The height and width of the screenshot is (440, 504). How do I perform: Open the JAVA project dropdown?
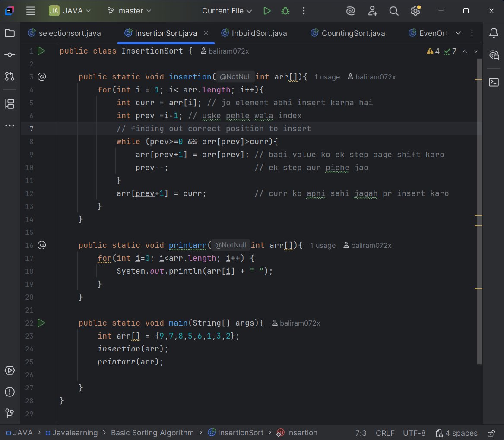tap(70, 11)
